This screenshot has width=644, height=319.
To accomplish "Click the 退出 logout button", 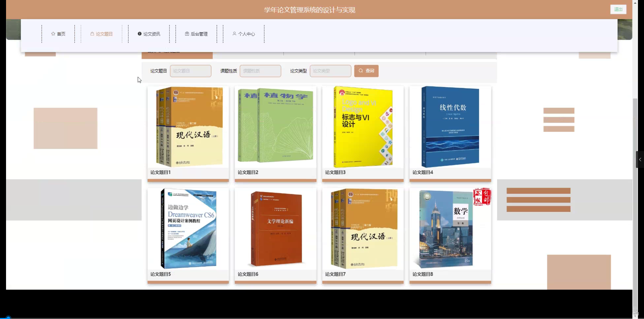I will (x=618, y=9).
